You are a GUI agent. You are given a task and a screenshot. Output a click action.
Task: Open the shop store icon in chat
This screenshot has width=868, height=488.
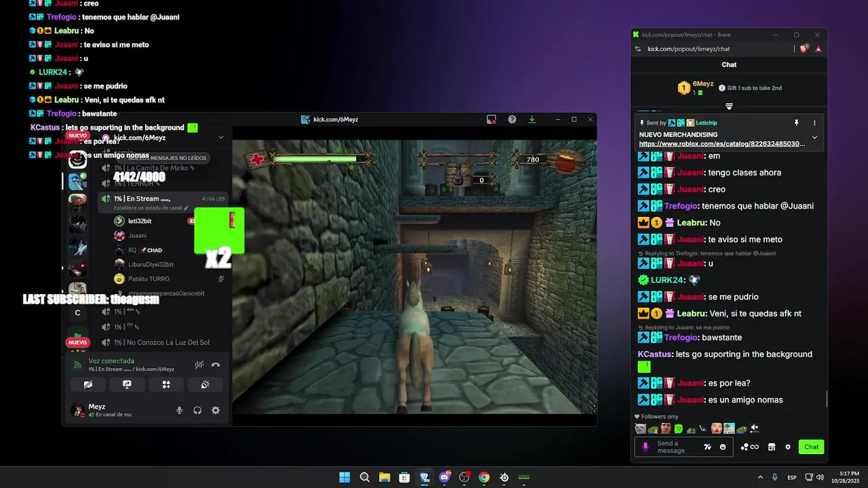(771, 447)
